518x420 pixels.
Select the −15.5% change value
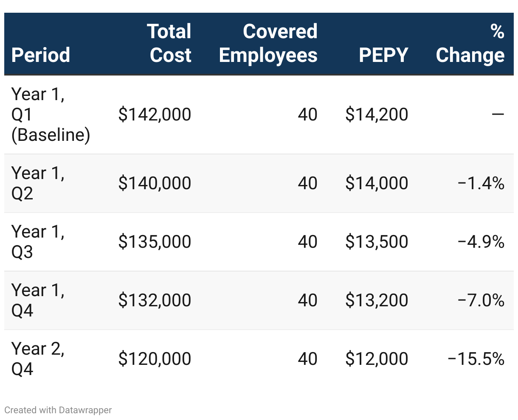(476, 359)
